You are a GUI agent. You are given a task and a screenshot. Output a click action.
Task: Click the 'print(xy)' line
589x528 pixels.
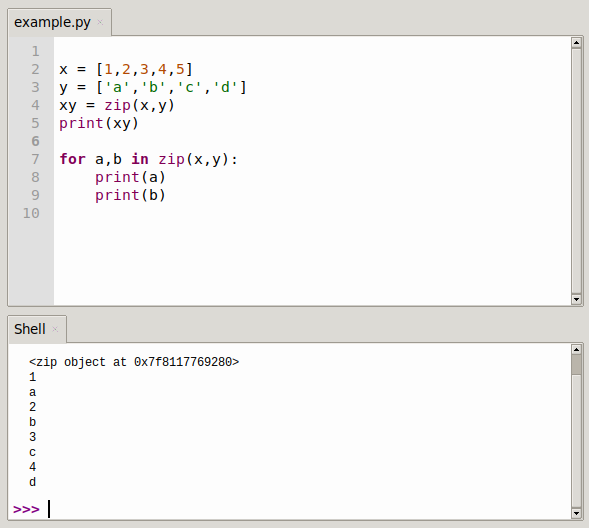99,124
